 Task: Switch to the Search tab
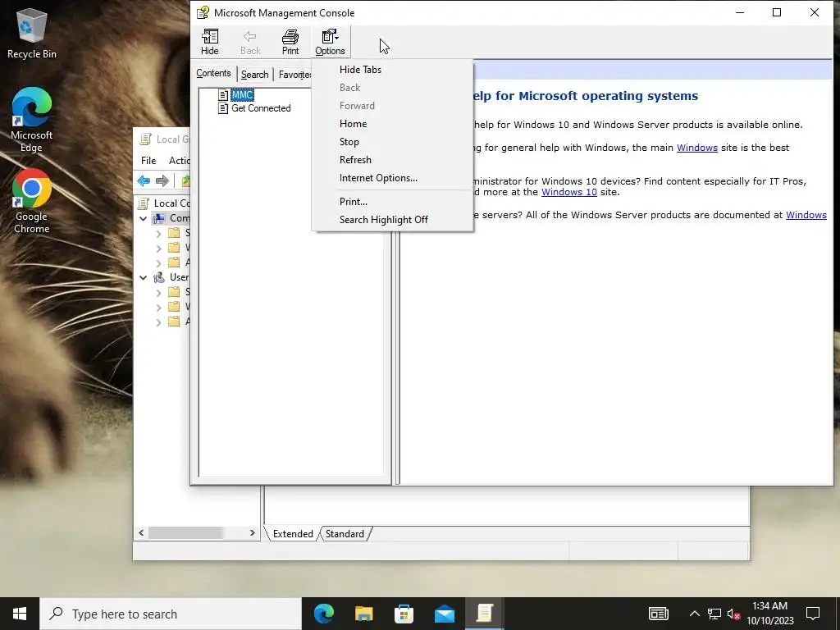click(x=254, y=75)
